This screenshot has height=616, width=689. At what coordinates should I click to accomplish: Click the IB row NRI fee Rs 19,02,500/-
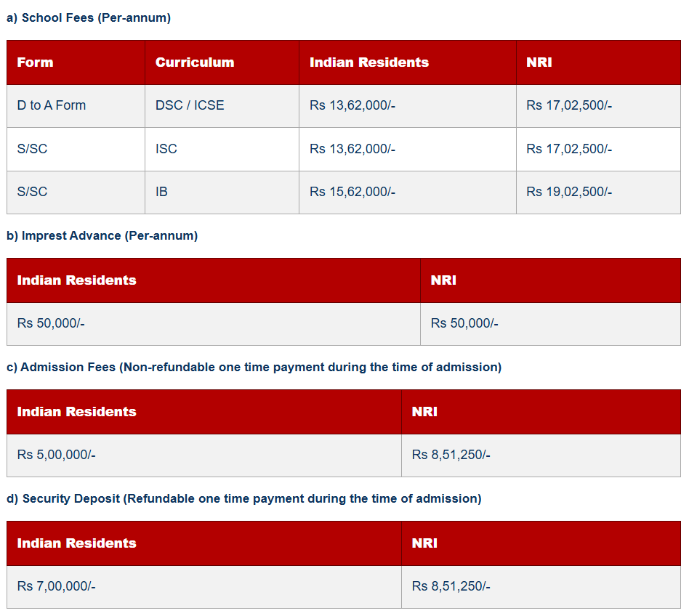point(568,192)
